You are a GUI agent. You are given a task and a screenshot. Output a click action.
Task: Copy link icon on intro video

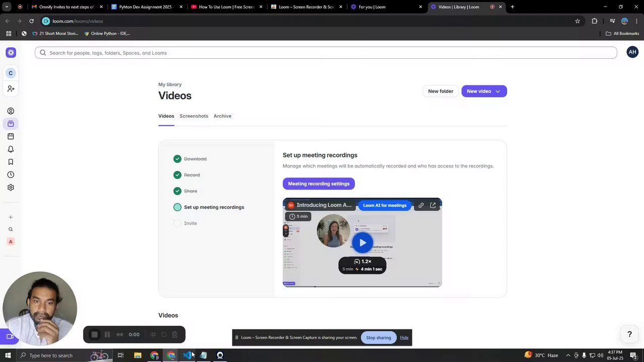coord(421,205)
